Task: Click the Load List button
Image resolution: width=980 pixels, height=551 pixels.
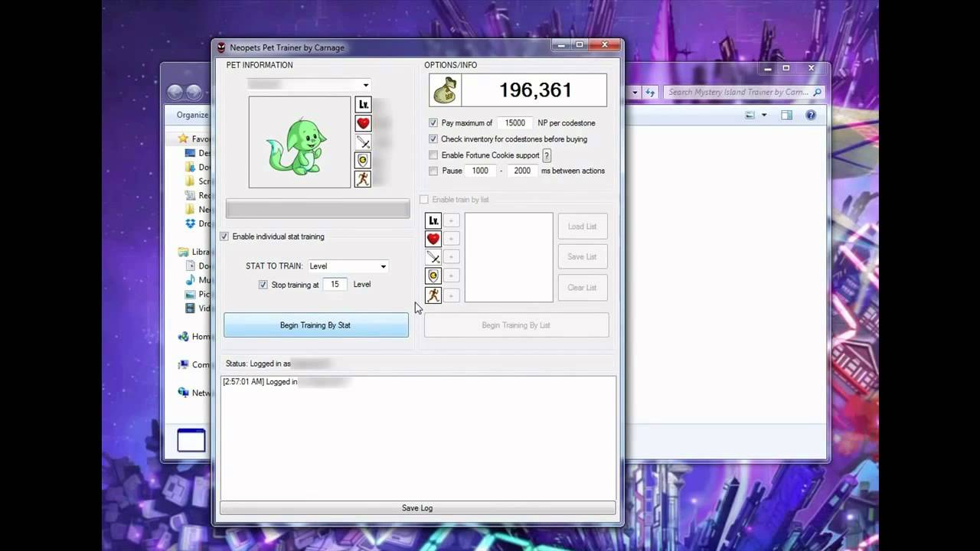Action: (x=583, y=227)
